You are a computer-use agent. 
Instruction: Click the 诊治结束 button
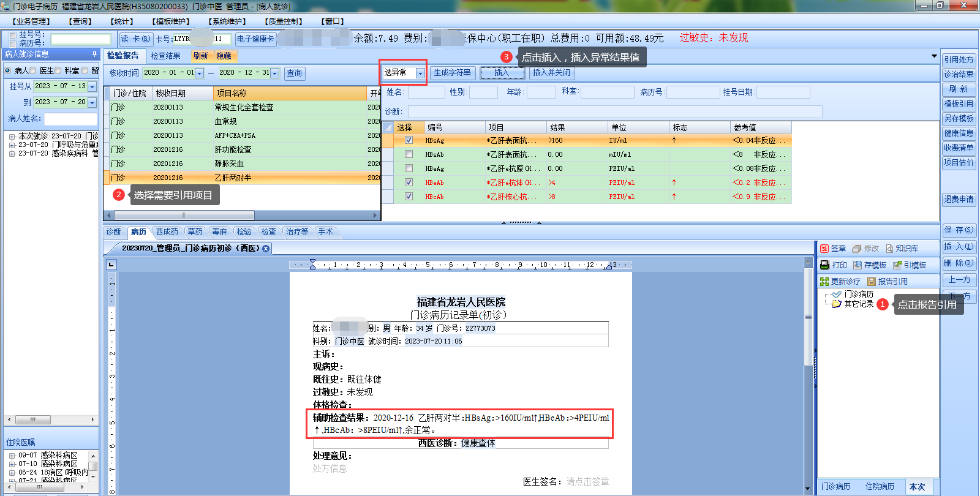click(959, 74)
